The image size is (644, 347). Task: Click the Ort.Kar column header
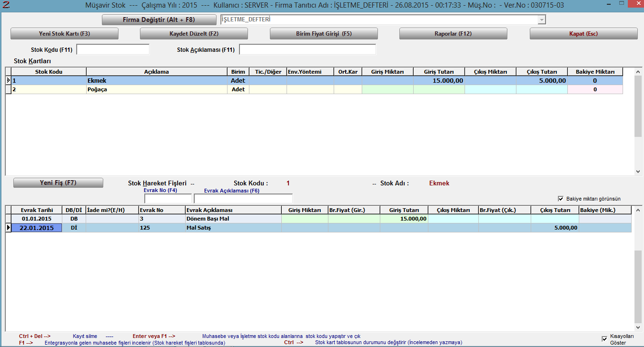click(348, 72)
